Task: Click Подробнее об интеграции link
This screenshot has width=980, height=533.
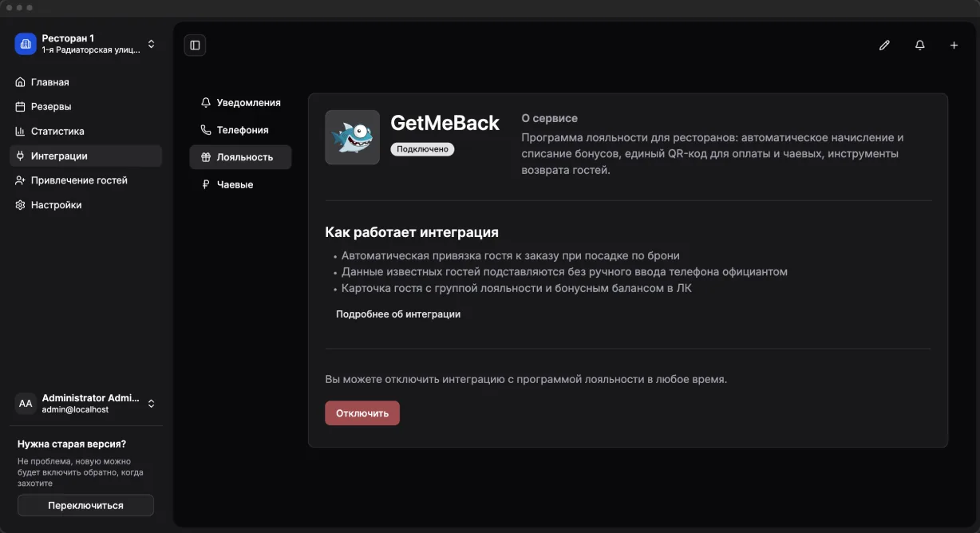Action: point(398,314)
